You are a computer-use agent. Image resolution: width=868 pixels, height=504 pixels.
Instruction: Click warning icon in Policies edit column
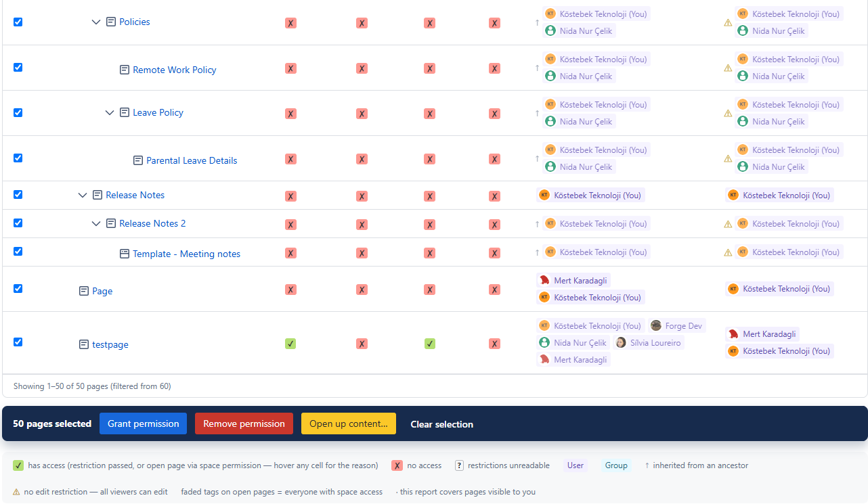[729, 22]
